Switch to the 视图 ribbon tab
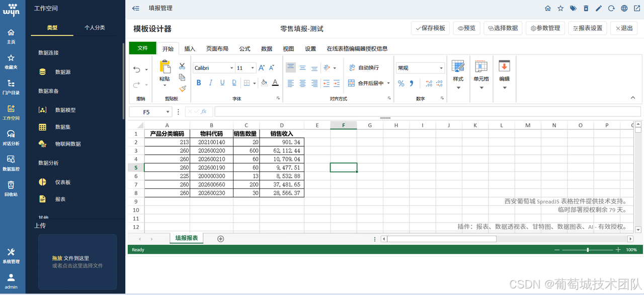 (x=288, y=49)
